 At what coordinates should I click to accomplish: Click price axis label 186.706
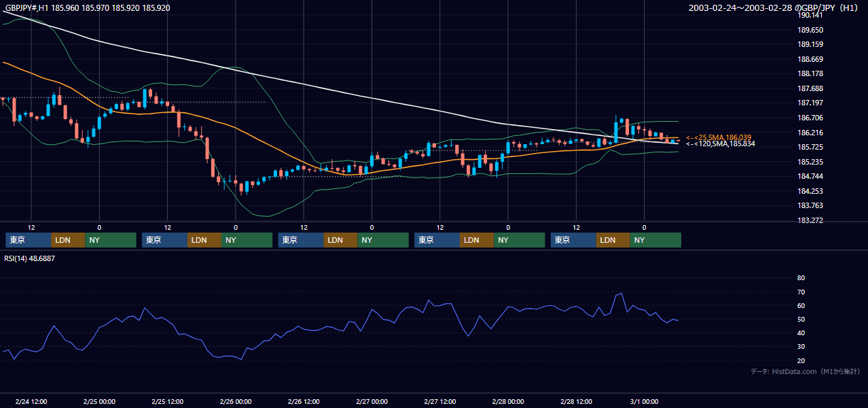point(810,118)
